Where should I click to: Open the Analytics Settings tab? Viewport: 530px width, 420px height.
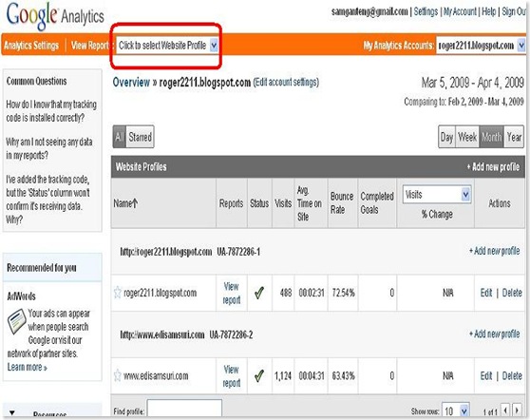coord(31,46)
